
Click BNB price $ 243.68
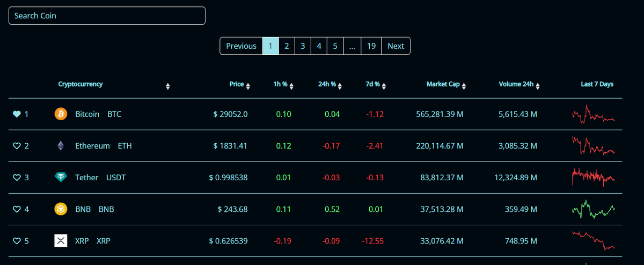232,209
